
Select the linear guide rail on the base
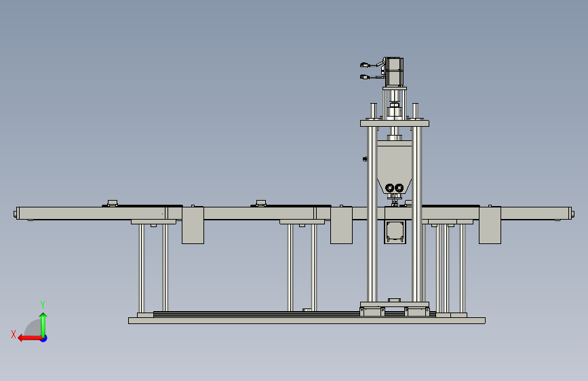tap(257, 315)
